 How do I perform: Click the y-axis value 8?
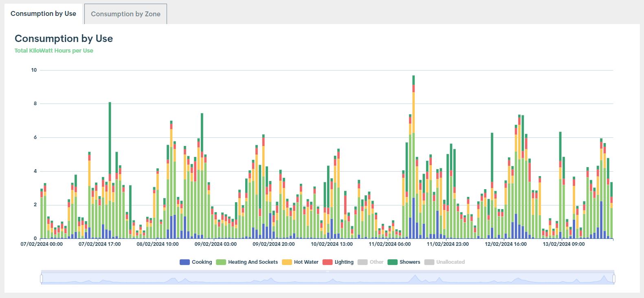pyautogui.click(x=35, y=104)
